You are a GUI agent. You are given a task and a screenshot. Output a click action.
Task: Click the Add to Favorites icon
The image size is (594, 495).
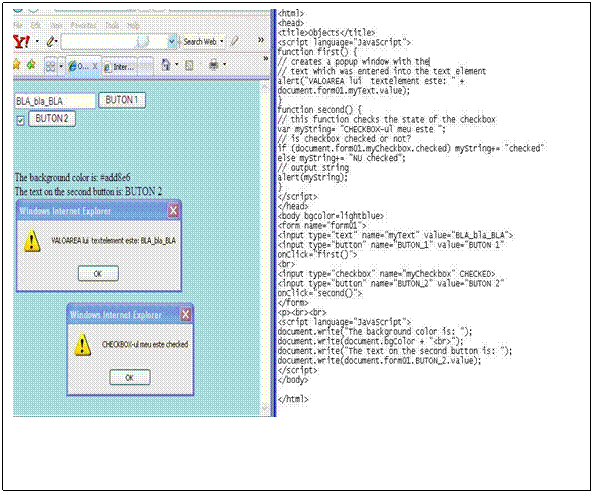tap(31, 64)
